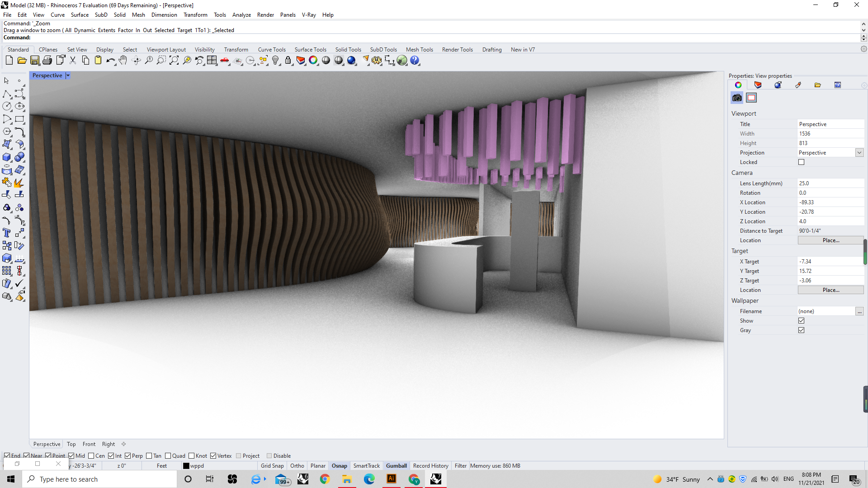Image resolution: width=868 pixels, height=488 pixels.
Task: Click the Undo arrow icon
Action: [x=110, y=61]
